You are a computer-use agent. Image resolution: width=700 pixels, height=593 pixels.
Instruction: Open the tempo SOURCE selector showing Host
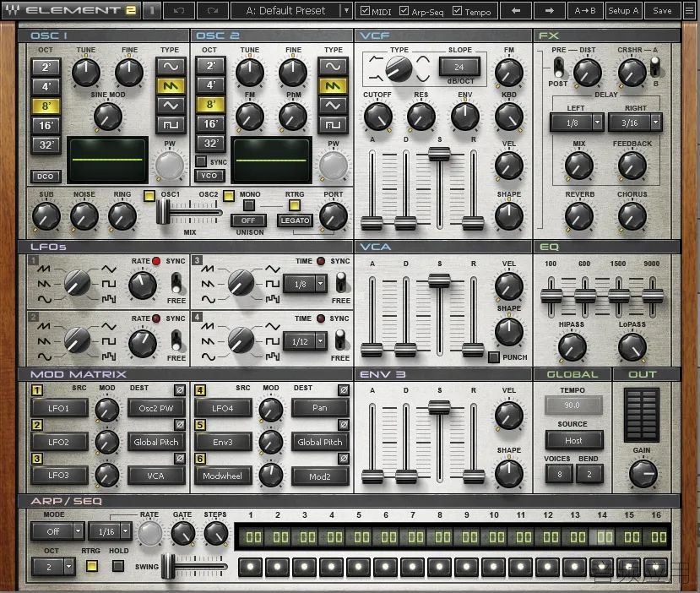pos(573,440)
